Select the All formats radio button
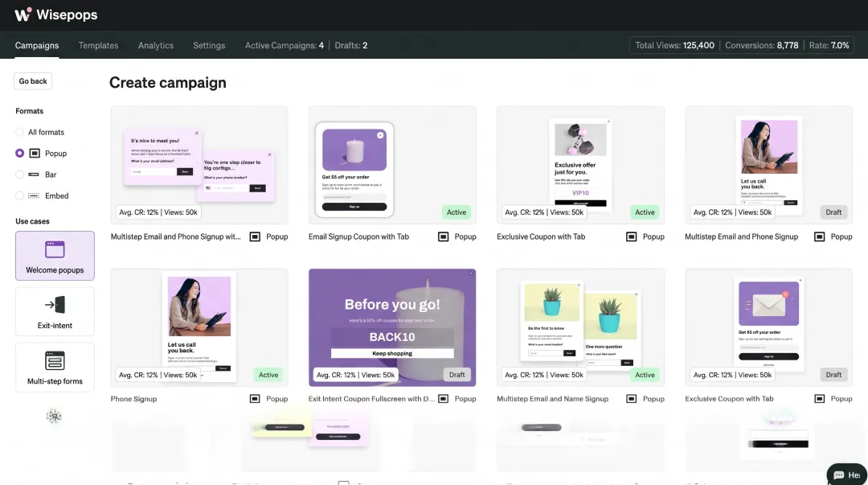868x485 pixels. [20, 132]
